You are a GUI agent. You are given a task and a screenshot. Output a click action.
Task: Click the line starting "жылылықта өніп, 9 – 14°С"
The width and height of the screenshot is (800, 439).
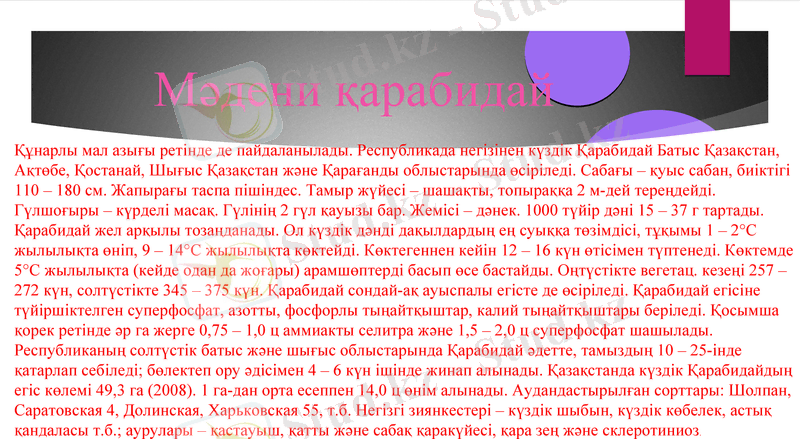(x=404, y=251)
